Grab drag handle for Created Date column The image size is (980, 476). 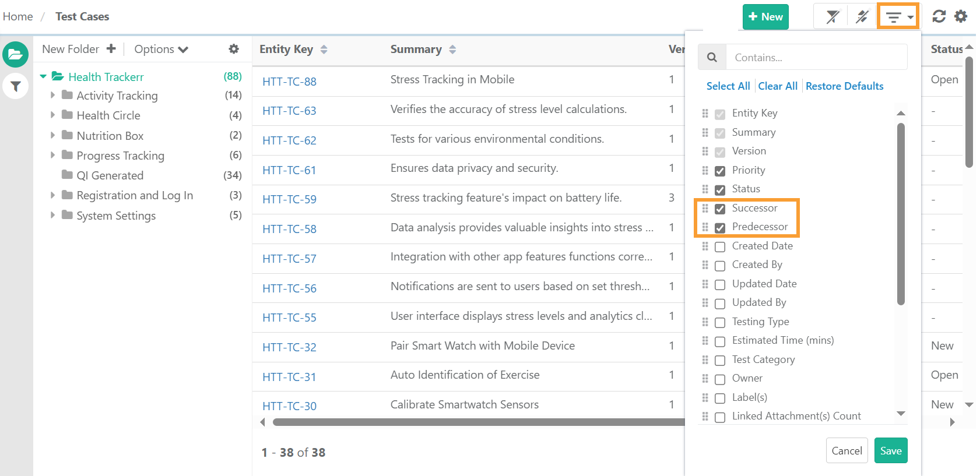(x=705, y=246)
